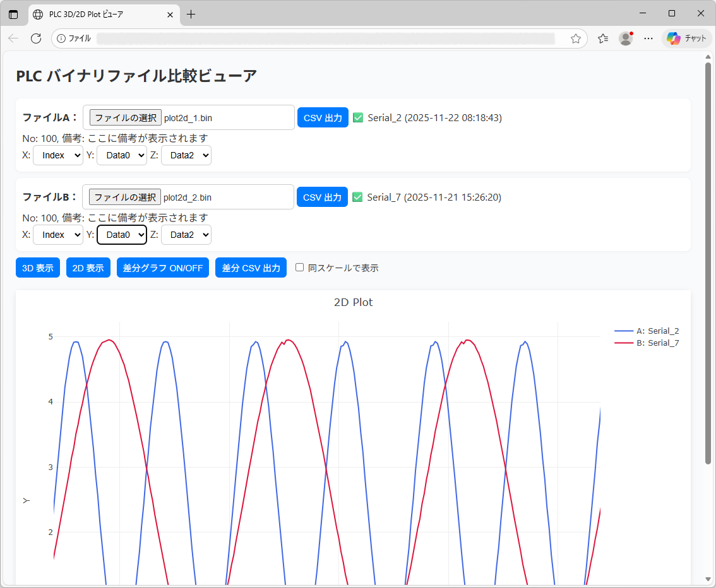Click the browser refresh icon
The image size is (716, 588).
point(36,38)
